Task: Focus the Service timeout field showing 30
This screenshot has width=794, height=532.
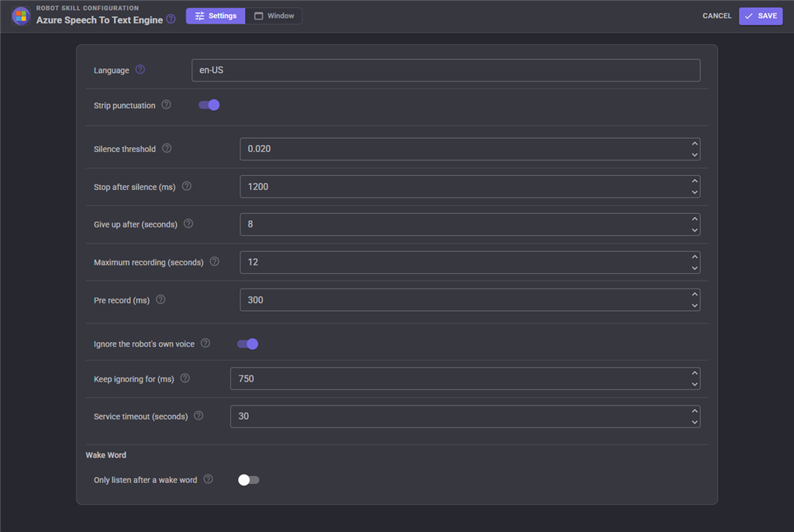Action: point(465,416)
